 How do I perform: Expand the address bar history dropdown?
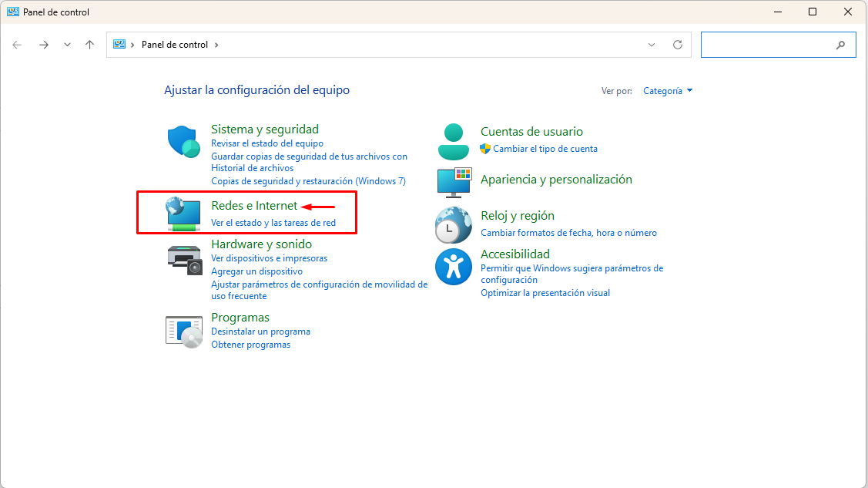(652, 45)
